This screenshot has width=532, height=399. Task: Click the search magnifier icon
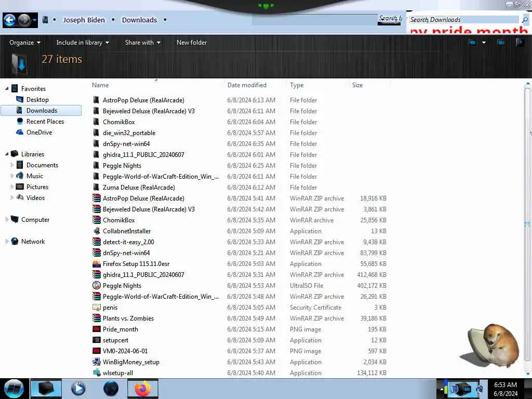point(525,20)
